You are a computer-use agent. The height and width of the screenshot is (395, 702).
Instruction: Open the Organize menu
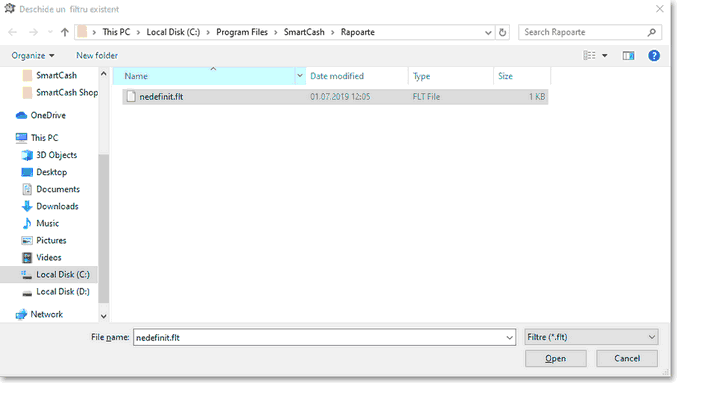[33, 56]
